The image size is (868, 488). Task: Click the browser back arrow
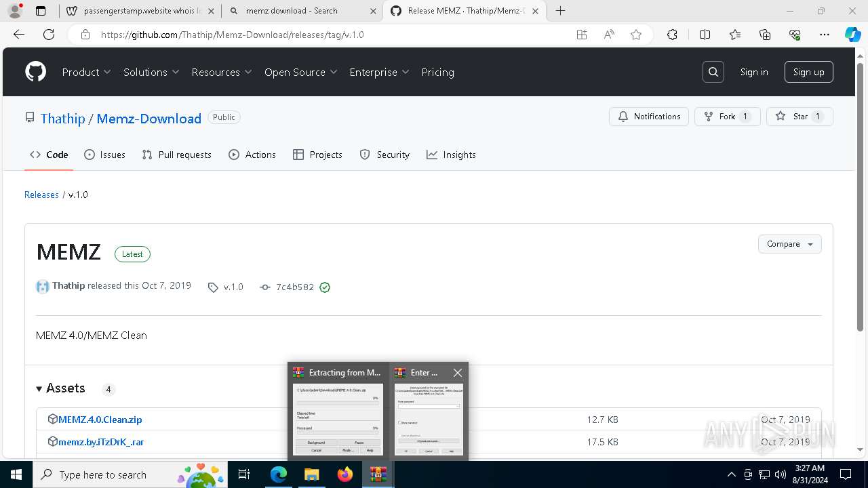[19, 35]
